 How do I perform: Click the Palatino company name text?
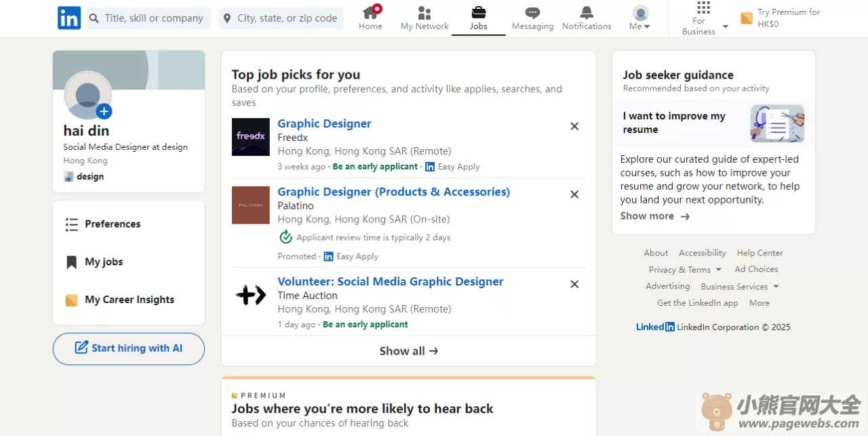pos(296,205)
